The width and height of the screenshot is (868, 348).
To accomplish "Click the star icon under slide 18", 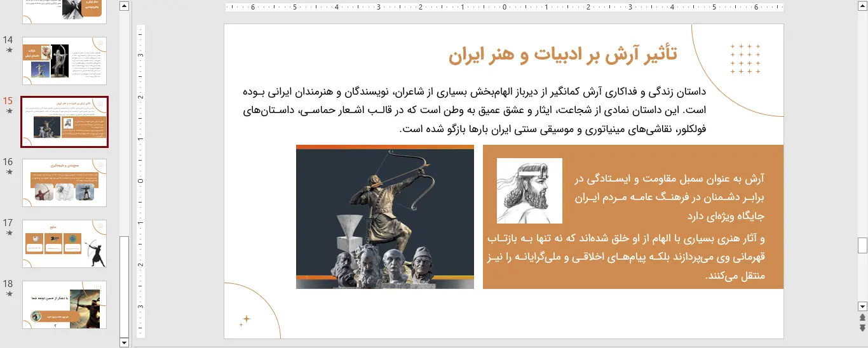I will [x=8, y=294].
